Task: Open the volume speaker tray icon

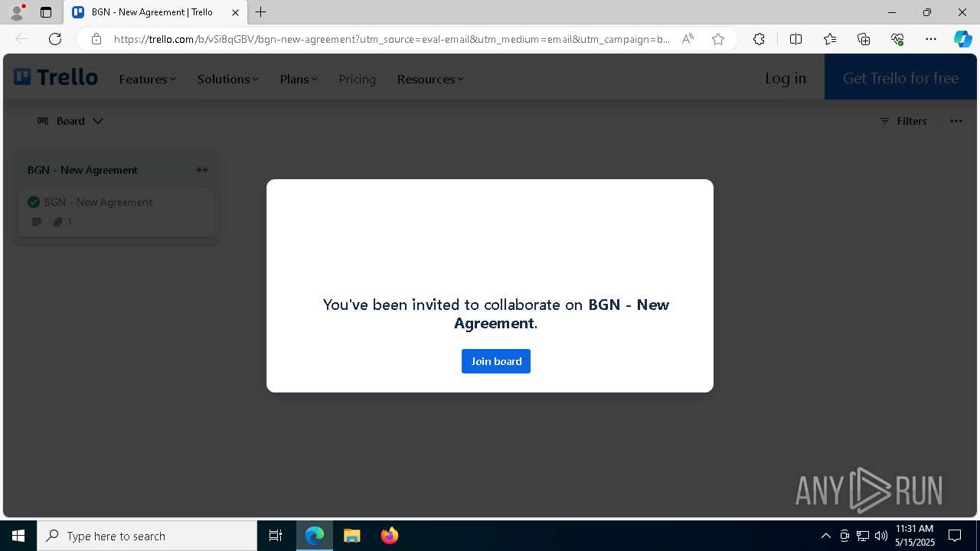Action: pos(881,536)
